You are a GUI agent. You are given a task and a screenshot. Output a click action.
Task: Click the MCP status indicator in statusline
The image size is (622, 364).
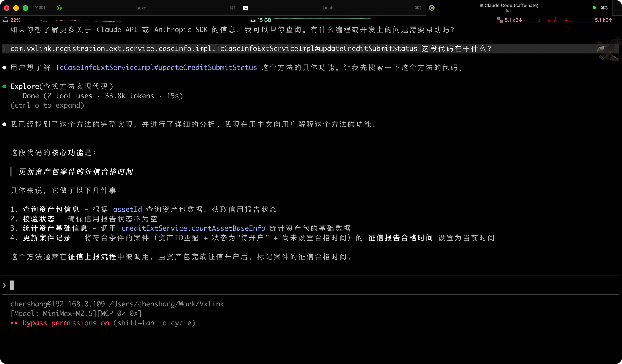[119, 313]
